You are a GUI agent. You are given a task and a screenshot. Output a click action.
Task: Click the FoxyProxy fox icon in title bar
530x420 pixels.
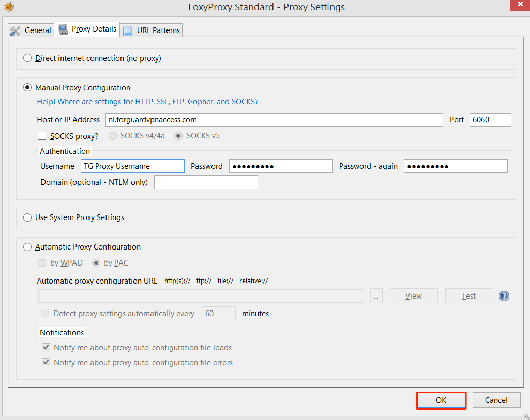(x=9, y=7)
